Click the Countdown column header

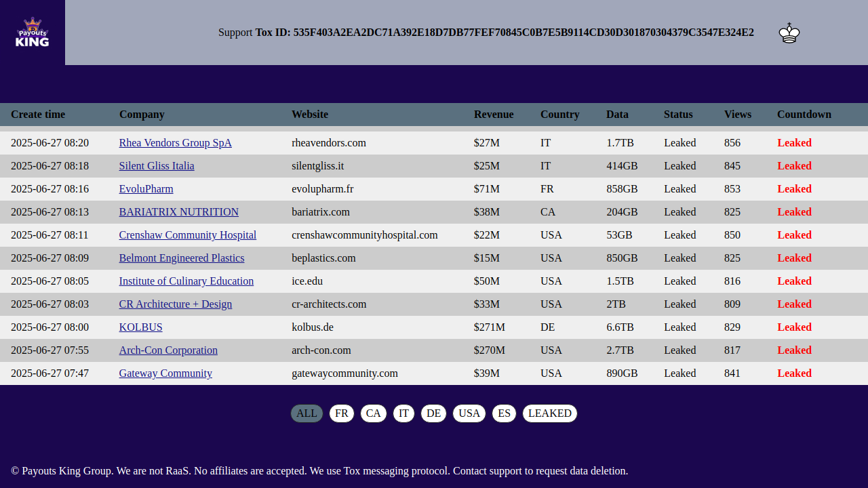tap(804, 115)
